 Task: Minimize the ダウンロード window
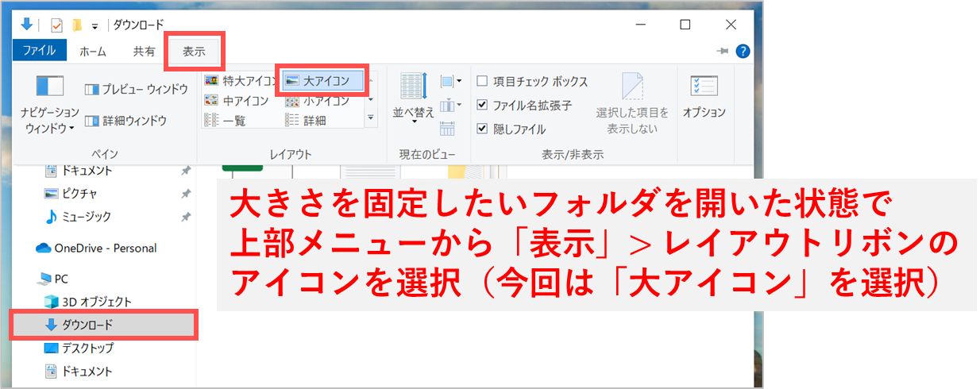click(x=639, y=25)
